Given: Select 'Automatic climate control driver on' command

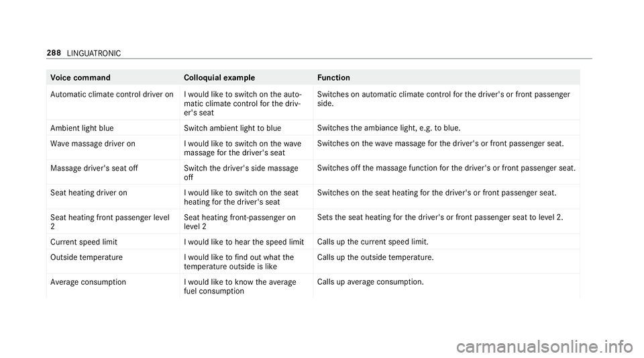Looking at the screenshot, I should [112, 95].
